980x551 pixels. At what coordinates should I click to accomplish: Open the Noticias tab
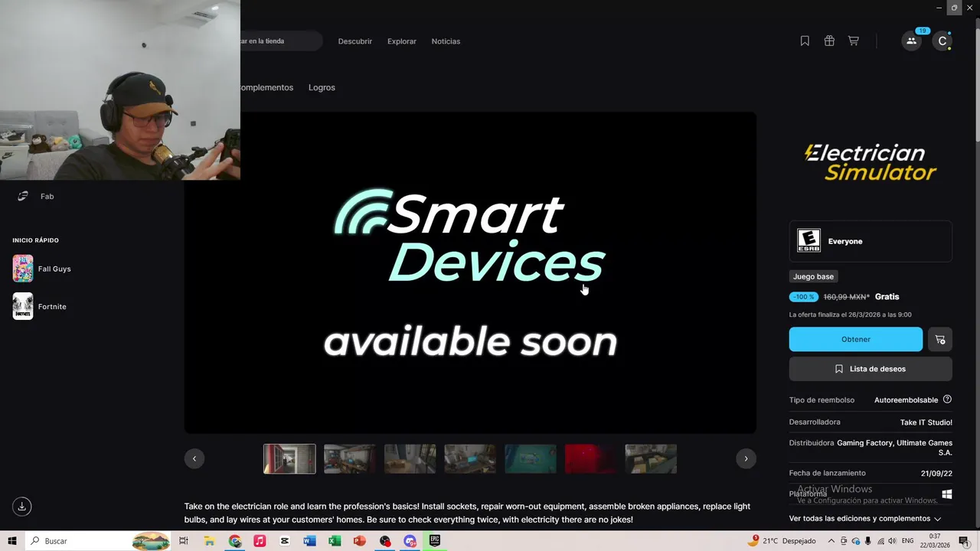(446, 41)
